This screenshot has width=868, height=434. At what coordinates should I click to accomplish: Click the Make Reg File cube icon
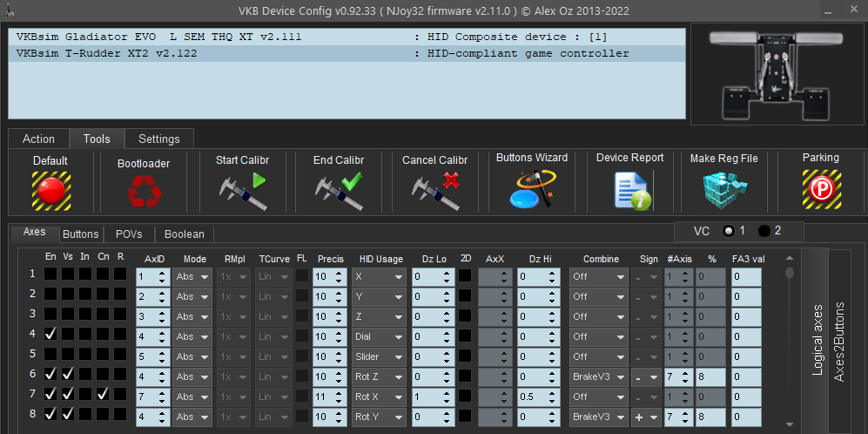coord(724,190)
